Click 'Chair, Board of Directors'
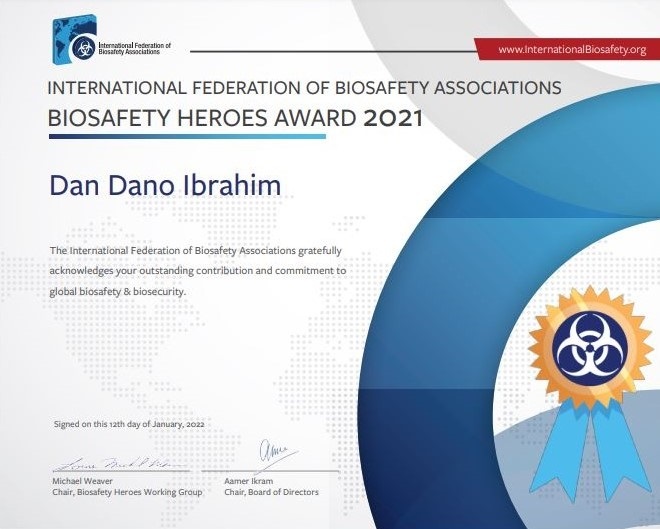Screen dimensions: 660x529 point(271,492)
